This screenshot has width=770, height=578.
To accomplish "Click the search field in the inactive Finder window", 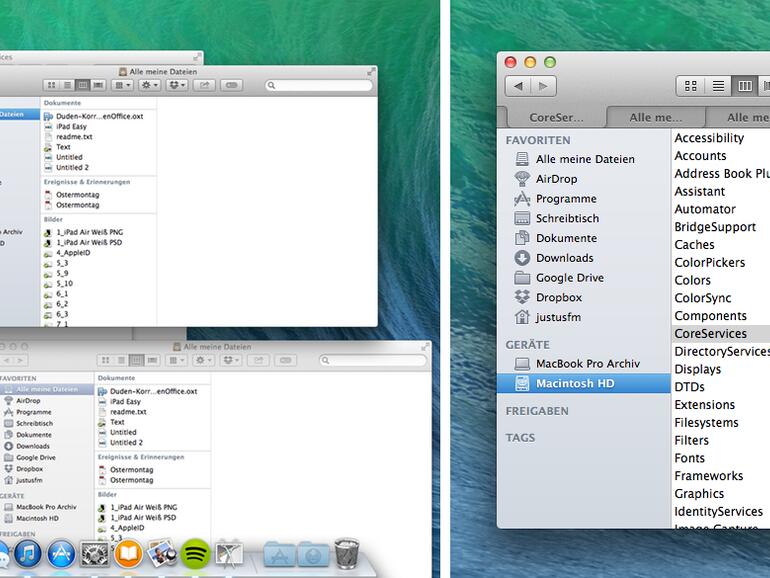I will pyautogui.click(x=372, y=360).
